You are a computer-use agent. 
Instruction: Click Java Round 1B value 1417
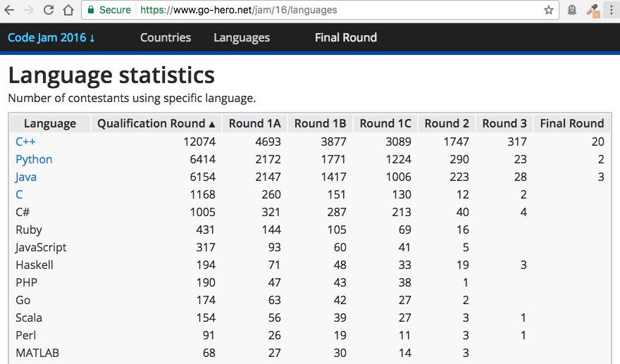click(x=333, y=177)
